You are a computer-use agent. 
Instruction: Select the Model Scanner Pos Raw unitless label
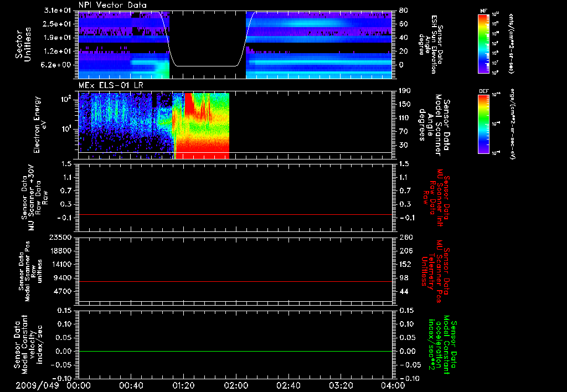coord(30,271)
